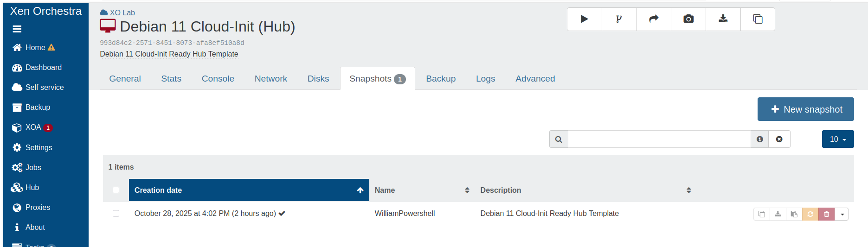Switch to the Disks tab
Viewport: 868px width, 247px height.
[x=318, y=79]
